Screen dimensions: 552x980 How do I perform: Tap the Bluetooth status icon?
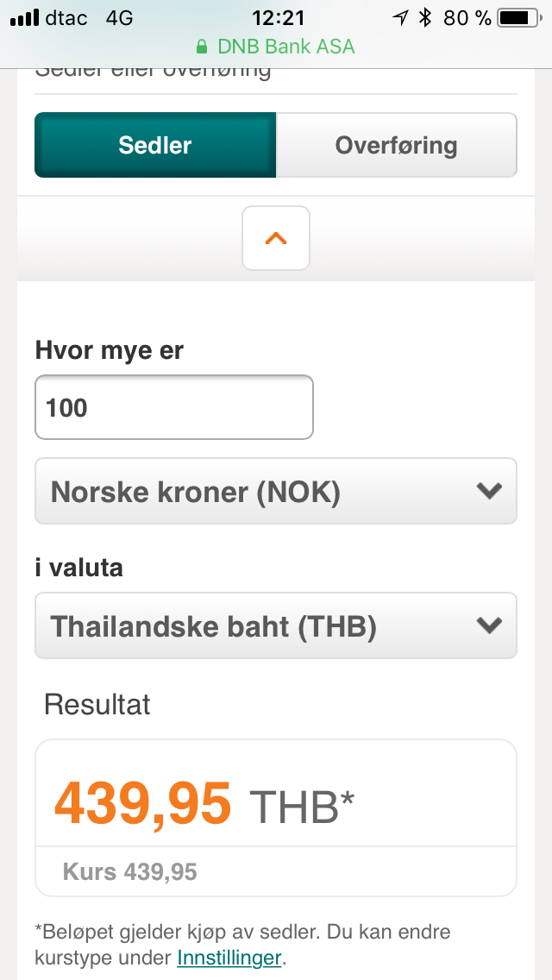pyautogui.click(x=424, y=18)
